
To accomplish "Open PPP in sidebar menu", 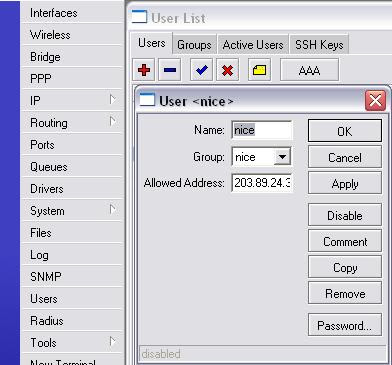I will point(72,79).
